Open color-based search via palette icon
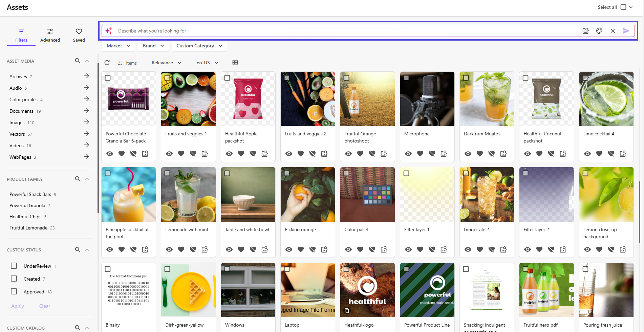 click(599, 31)
